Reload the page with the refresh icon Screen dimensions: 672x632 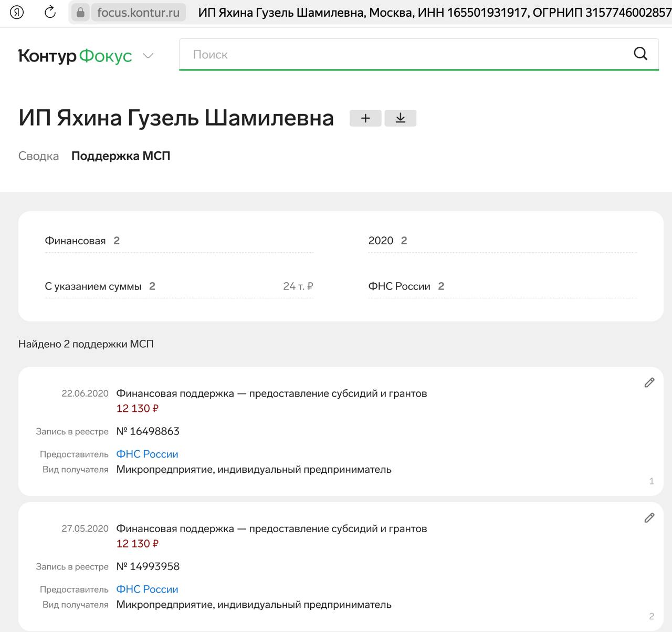coord(50,12)
